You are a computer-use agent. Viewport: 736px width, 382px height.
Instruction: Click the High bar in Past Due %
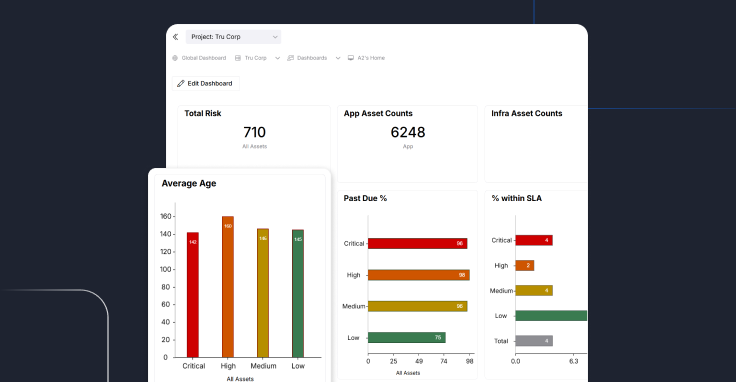point(419,275)
